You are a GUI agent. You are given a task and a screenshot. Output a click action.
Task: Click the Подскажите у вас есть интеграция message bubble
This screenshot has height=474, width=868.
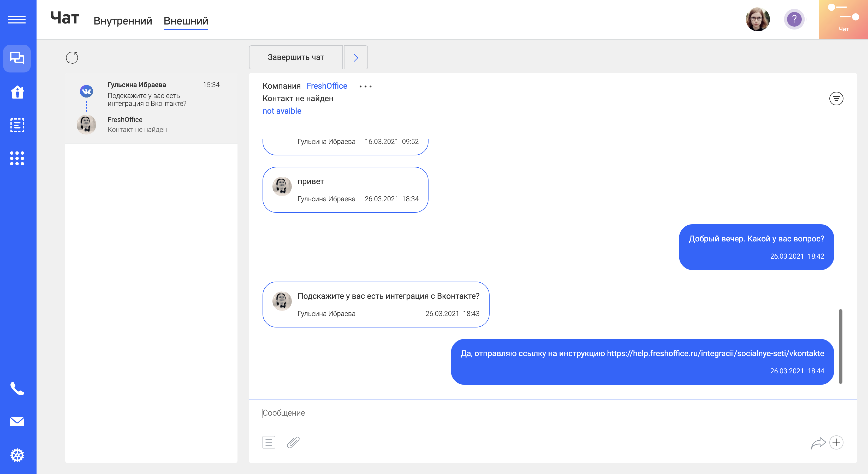[376, 304]
